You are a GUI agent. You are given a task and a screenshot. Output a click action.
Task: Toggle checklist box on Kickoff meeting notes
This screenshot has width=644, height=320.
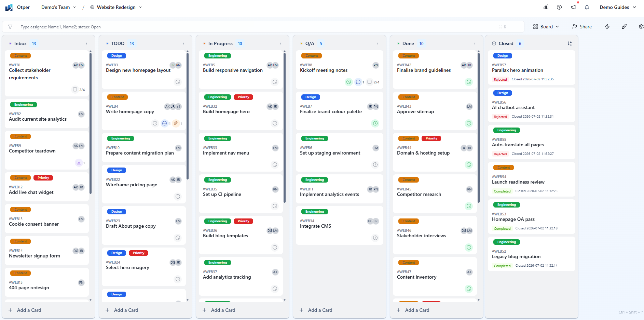[x=369, y=82]
